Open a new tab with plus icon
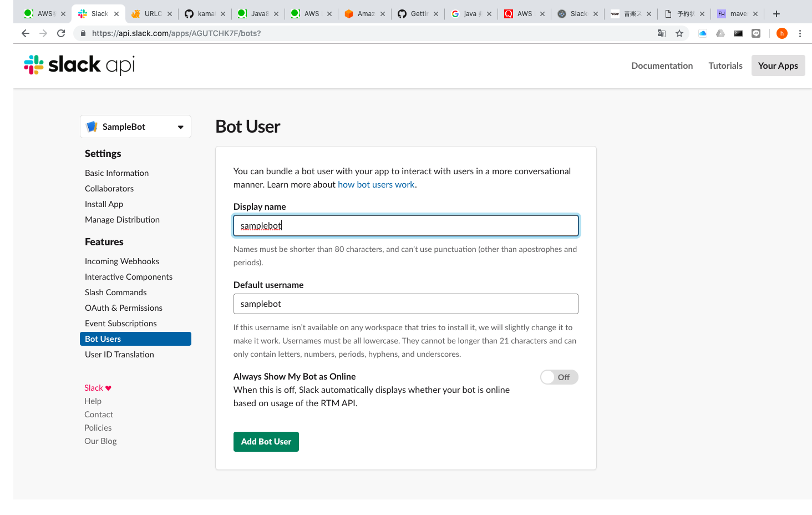 (777, 14)
